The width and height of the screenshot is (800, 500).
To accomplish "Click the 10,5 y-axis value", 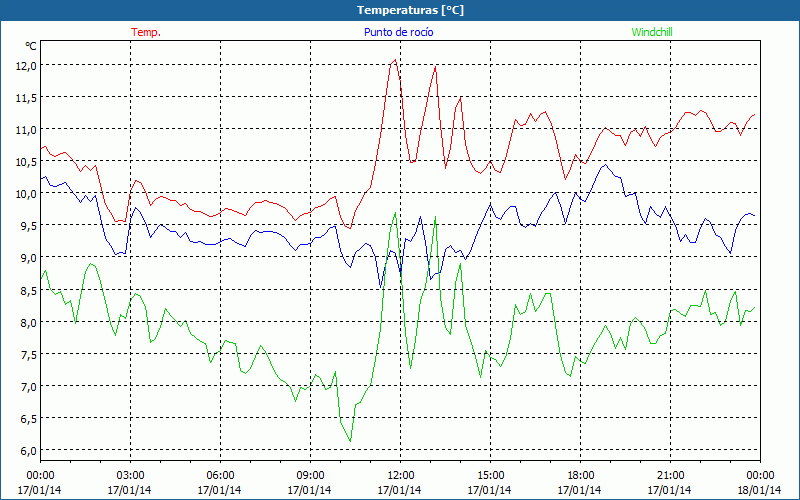I will click(x=26, y=162).
